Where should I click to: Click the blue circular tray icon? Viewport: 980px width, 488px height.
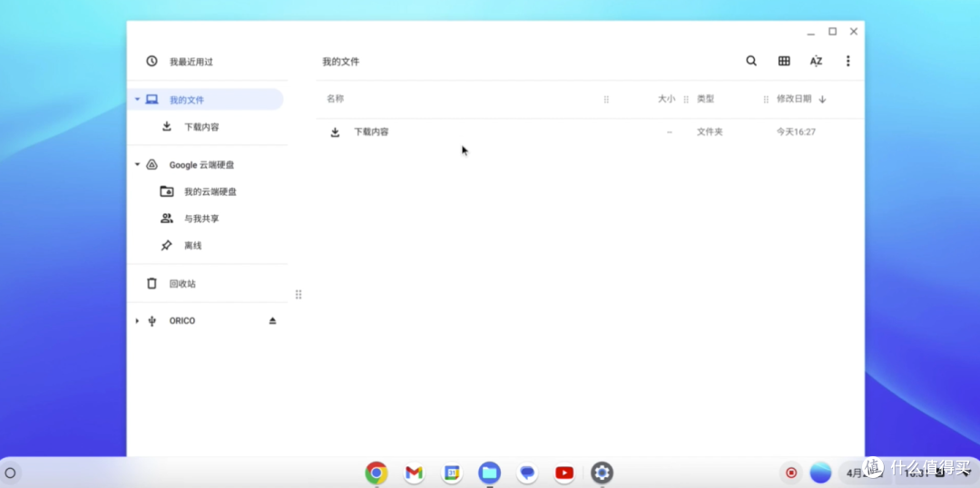(820, 473)
